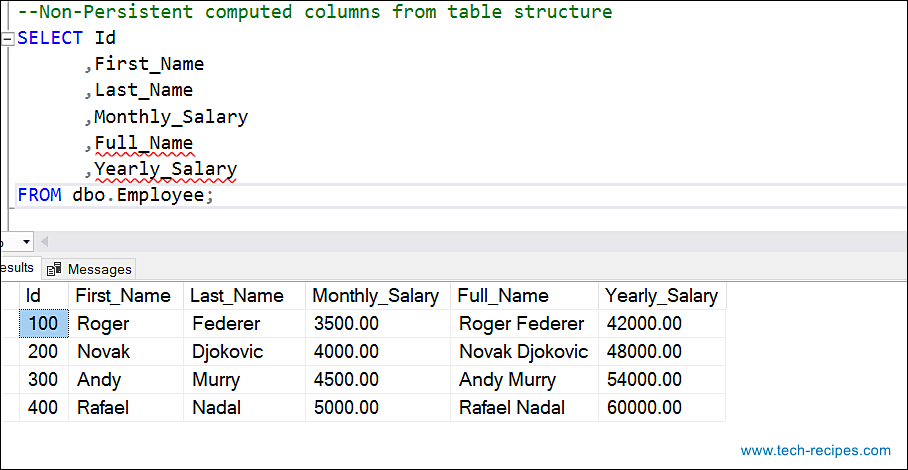
Task: Click the cell with Id 100
Action: tap(44, 324)
